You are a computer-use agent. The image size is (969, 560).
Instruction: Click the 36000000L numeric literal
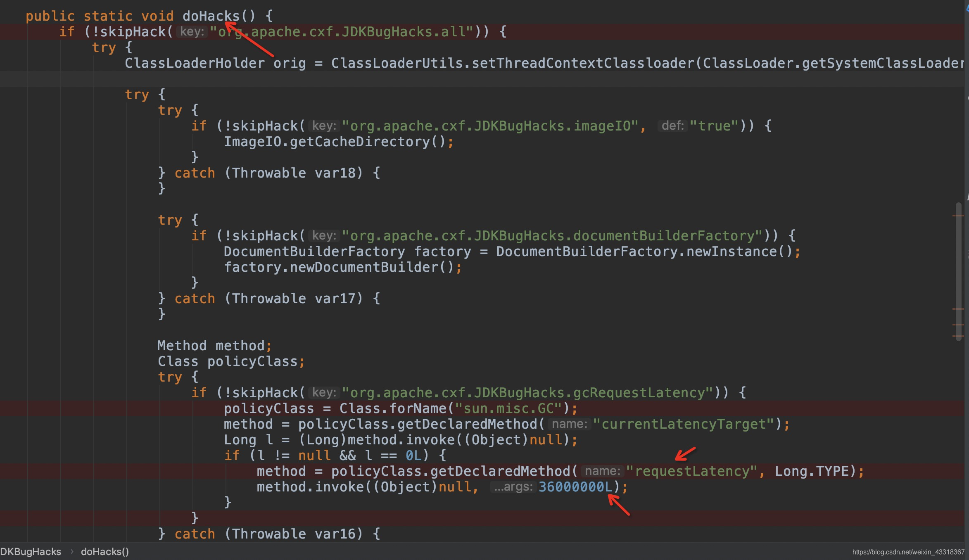[x=575, y=487]
